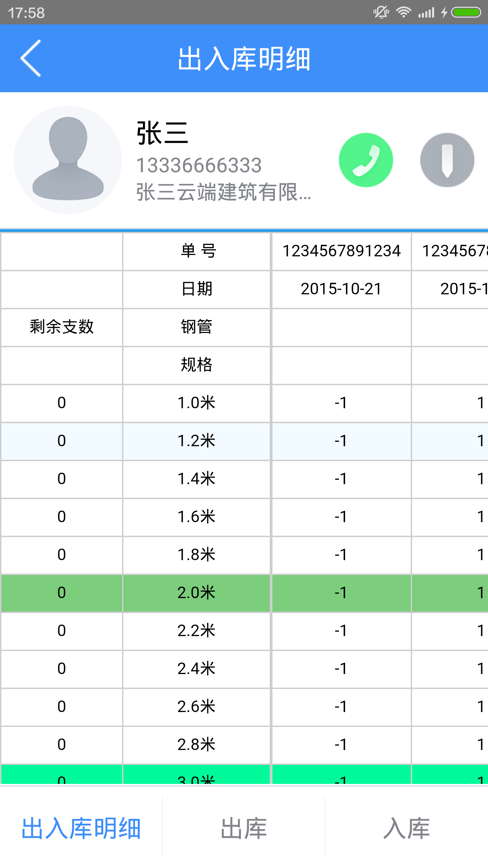Tap the battery indicator in status bar
488x868 pixels.
point(466,13)
